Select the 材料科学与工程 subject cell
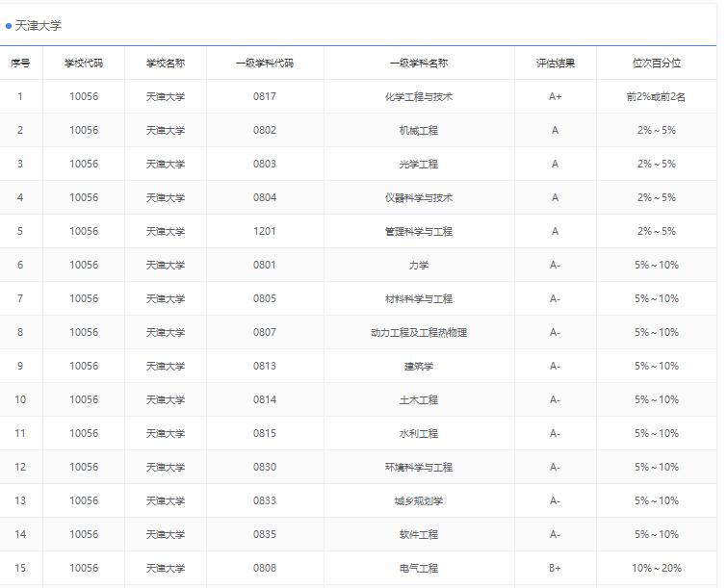 pyautogui.click(x=419, y=299)
